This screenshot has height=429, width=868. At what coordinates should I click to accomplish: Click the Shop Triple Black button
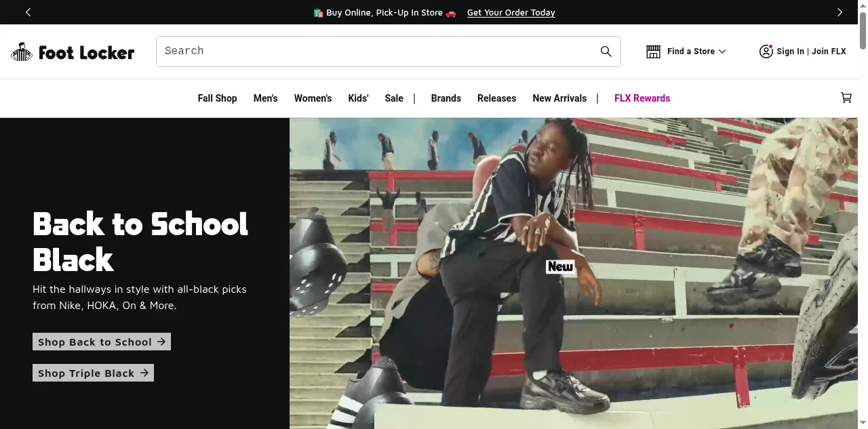tap(93, 373)
